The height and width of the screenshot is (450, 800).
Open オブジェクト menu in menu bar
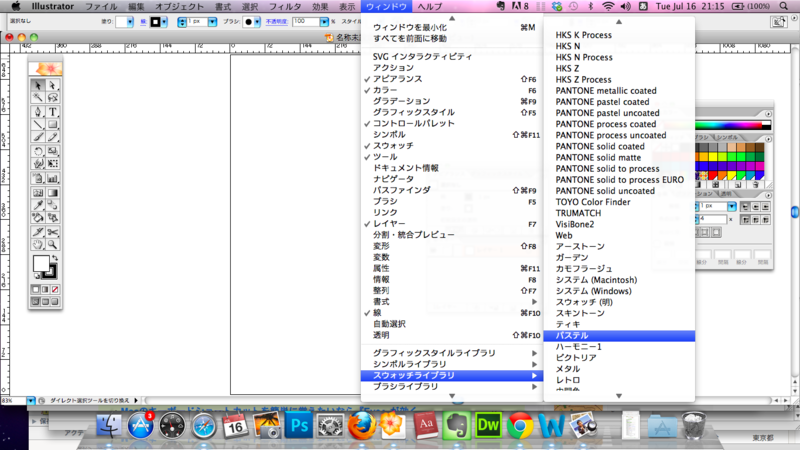coord(179,7)
